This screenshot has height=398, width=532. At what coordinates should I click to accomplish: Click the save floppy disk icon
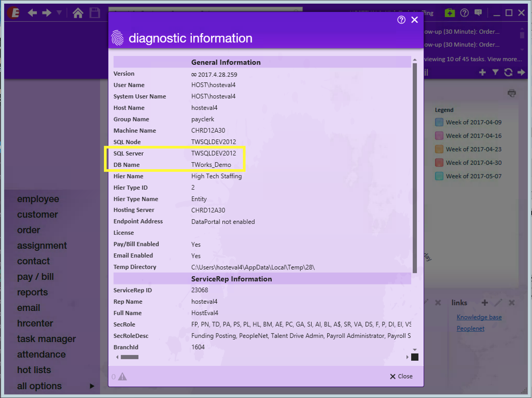95,13
